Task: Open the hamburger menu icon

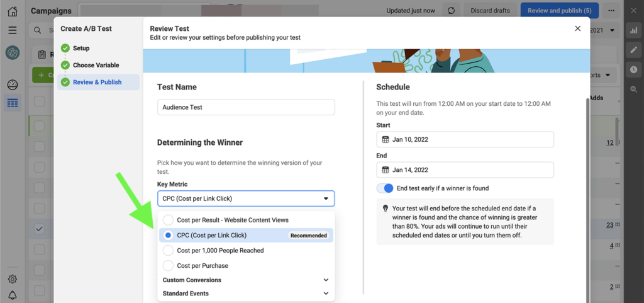Action: tap(12, 30)
